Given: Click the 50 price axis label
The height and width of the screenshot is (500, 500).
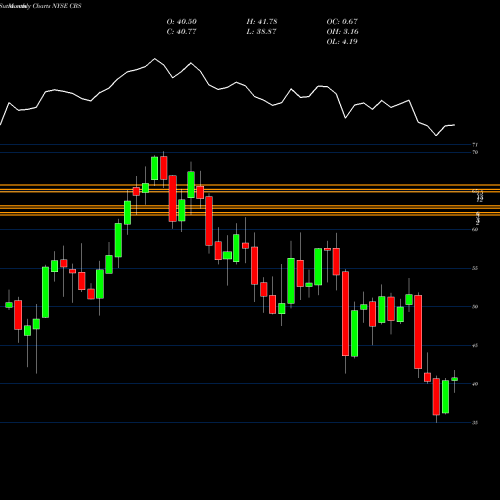Looking at the screenshot, I should coord(475,307).
